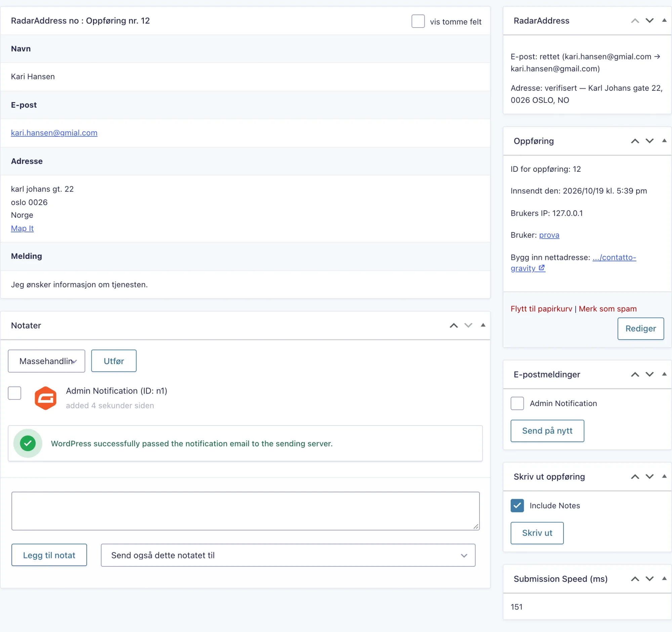Move Notater panel down
The height and width of the screenshot is (632, 672).
tap(468, 325)
